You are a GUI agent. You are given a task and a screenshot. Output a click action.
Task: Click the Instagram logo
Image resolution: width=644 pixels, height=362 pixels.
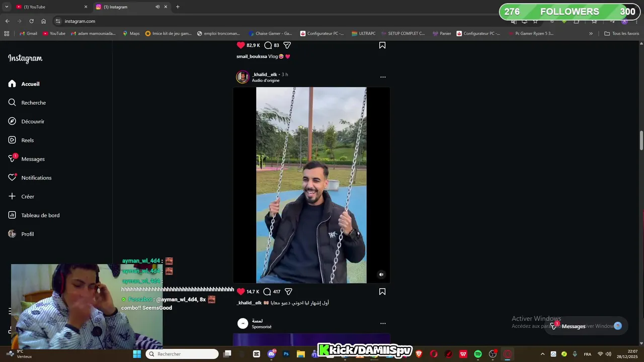coord(25,58)
